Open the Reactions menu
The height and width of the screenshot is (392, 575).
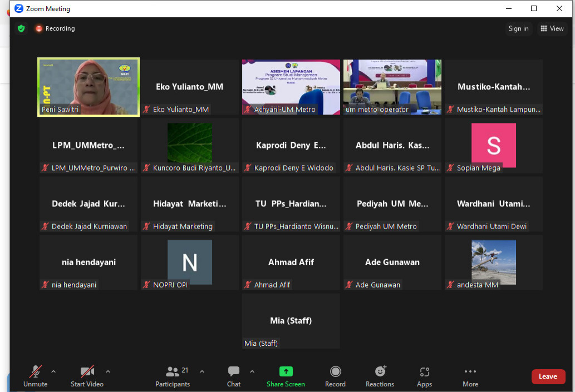pos(380,375)
